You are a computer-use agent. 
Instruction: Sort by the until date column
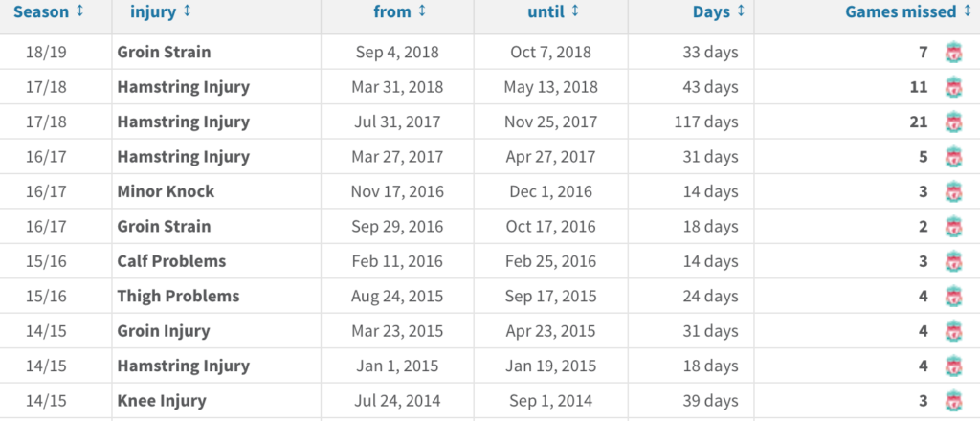pos(553,12)
